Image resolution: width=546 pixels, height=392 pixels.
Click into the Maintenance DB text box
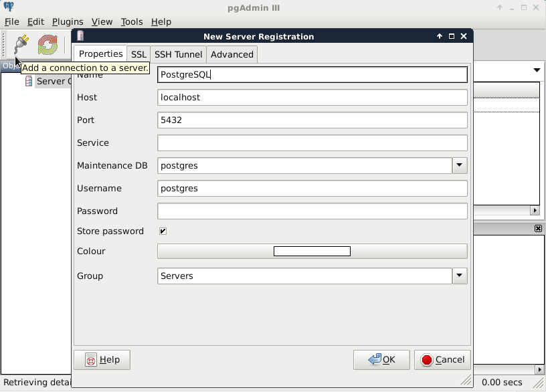point(304,165)
